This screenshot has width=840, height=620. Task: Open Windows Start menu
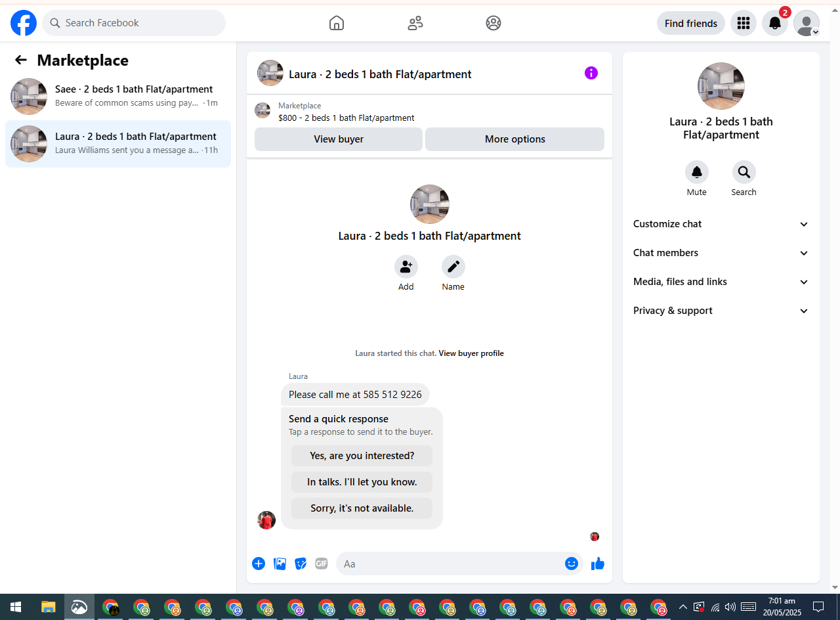(x=16, y=607)
